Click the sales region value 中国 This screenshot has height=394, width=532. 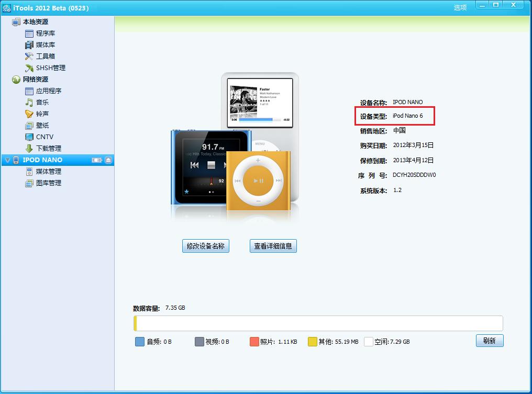click(400, 130)
